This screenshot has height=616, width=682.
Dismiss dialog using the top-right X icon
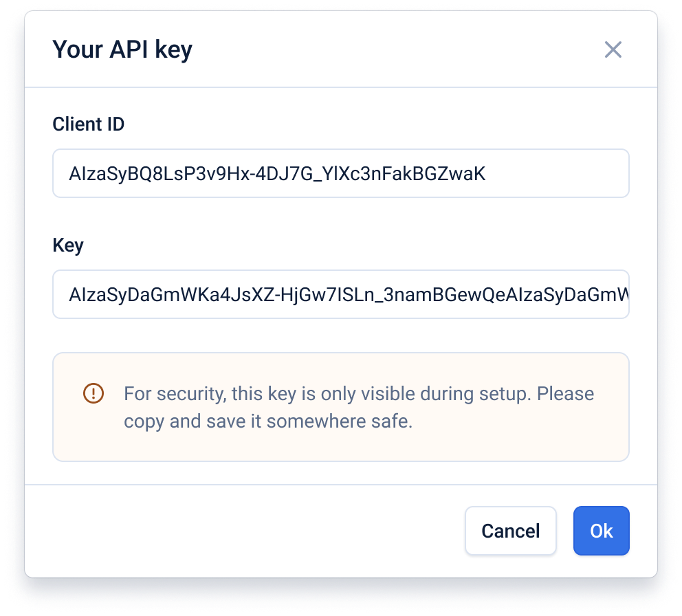(x=613, y=49)
